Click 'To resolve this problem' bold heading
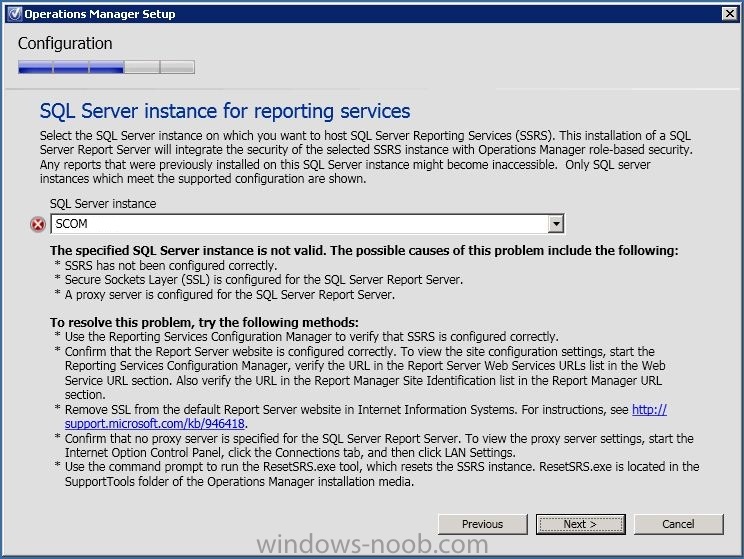The image size is (744, 559). (x=205, y=323)
